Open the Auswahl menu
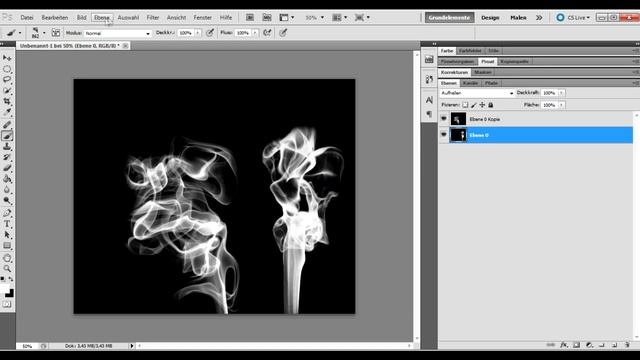Viewport: 640px width, 360px height. pyautogui.click(x=128, y=18)
